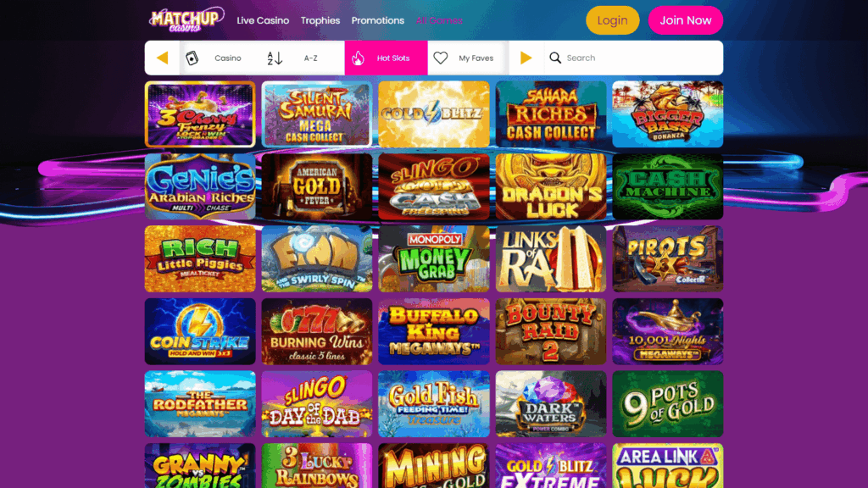
Task: Click the MatchUp Casino logo
Action: point(186,20)
